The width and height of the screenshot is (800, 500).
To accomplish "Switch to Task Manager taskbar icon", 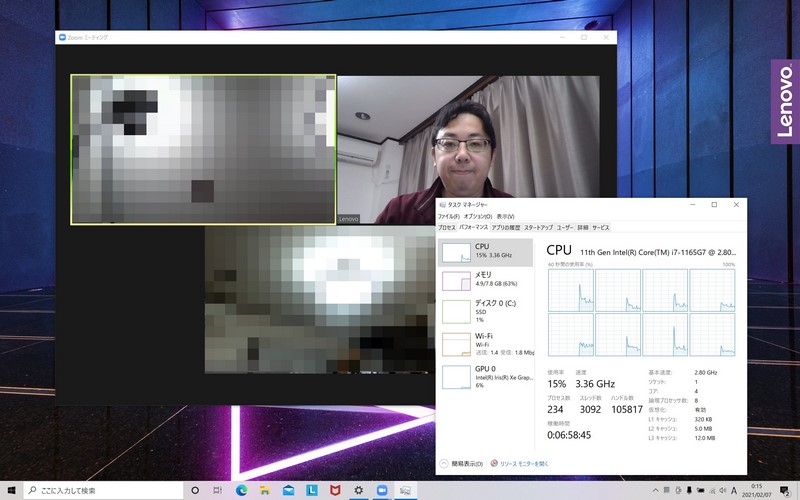I will pyautogui.click(x=405, y=490).
